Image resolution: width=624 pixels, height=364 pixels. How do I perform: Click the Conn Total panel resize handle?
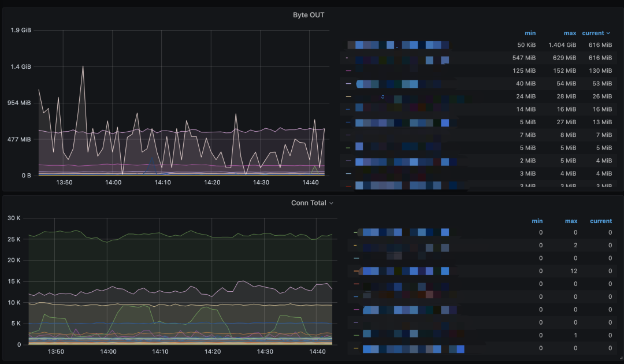tap(620, 358)
